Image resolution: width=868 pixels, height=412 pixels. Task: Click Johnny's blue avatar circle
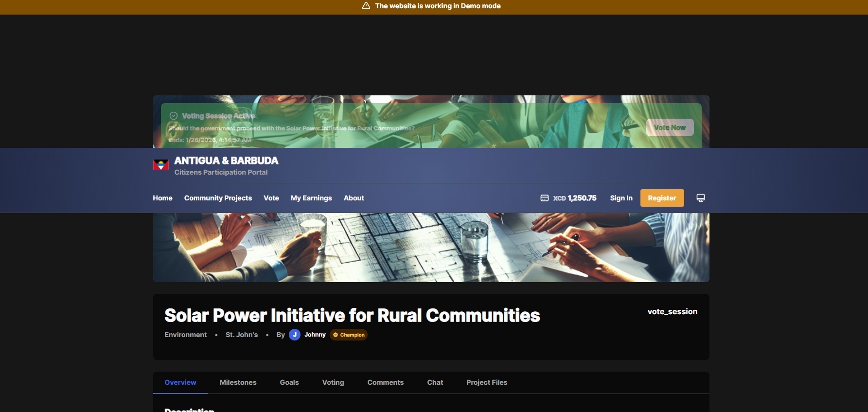(295, 335)
